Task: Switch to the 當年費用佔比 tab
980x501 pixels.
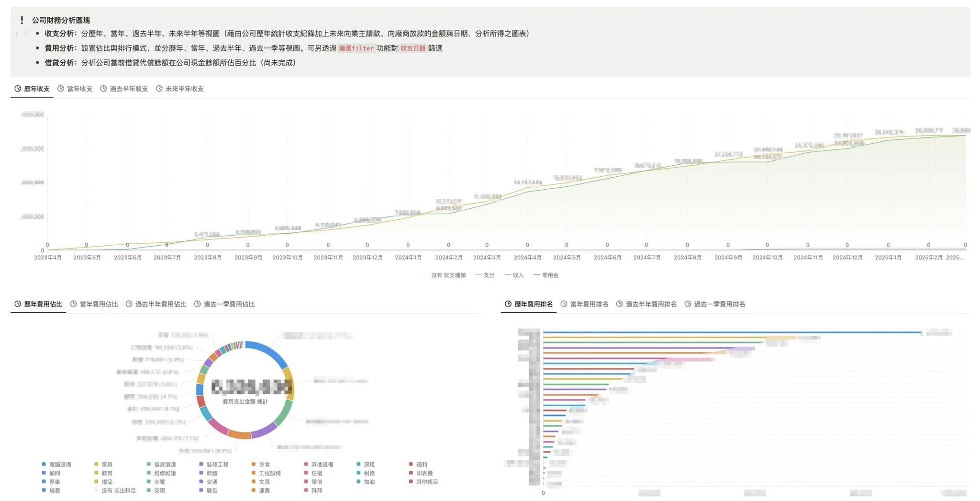Action: pyautogui.click(x=94, y=304)
